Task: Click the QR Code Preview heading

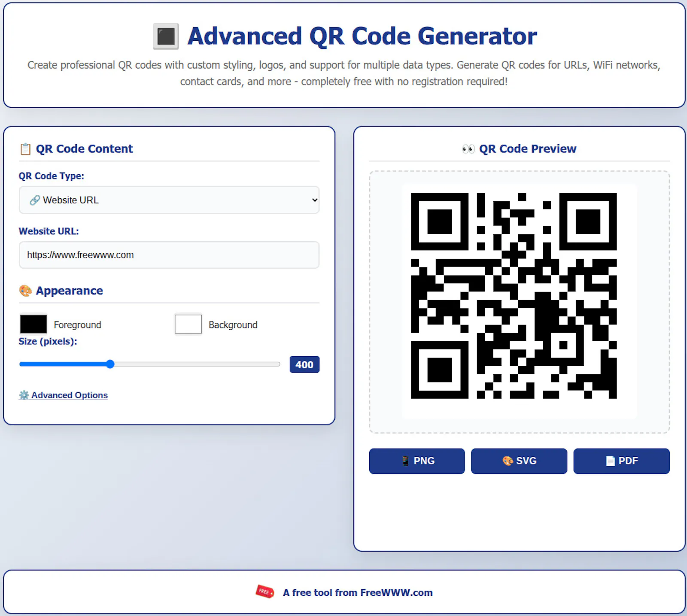Action: 528,149
